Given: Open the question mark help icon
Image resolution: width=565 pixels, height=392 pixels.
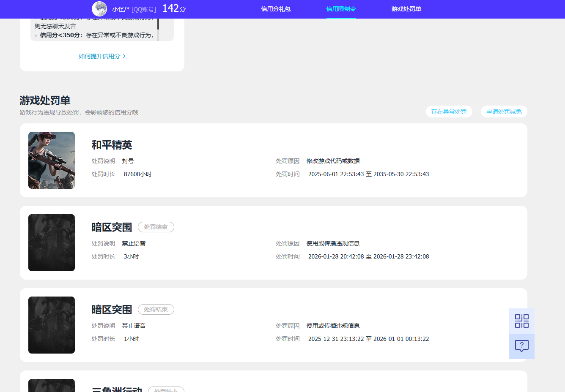Looking at the screenshot, I should [x=521, y=346].
